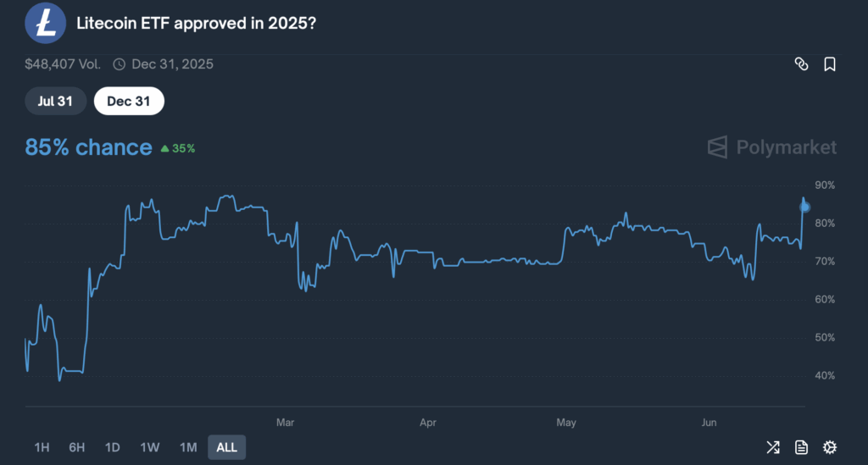Select the Dec 31 market date
The width and height of the screenshot is (868, 465).
129,101
